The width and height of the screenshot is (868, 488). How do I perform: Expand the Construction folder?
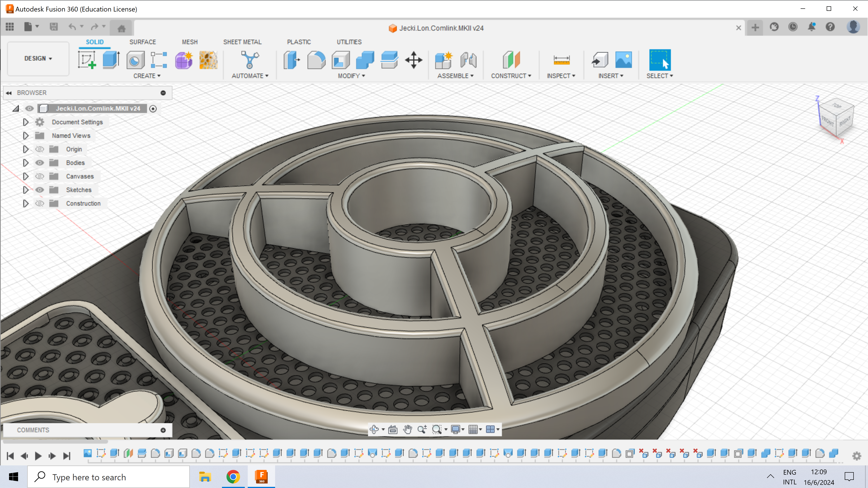click(26, 203)
